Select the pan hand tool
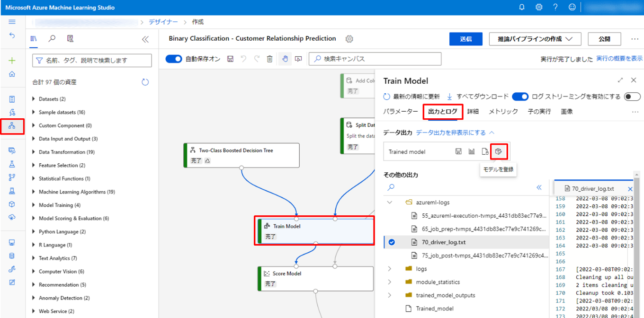644x318 pixels. coord(285,59)
